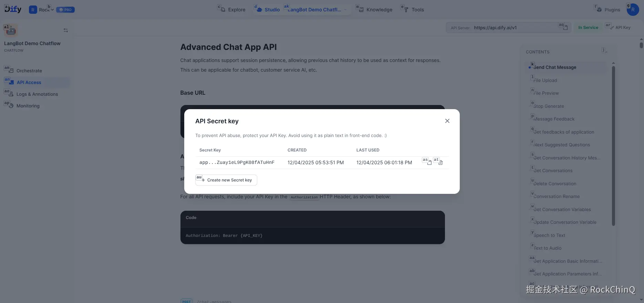Open the API Key button at top right
644x303 pixels.
(620, 28)
